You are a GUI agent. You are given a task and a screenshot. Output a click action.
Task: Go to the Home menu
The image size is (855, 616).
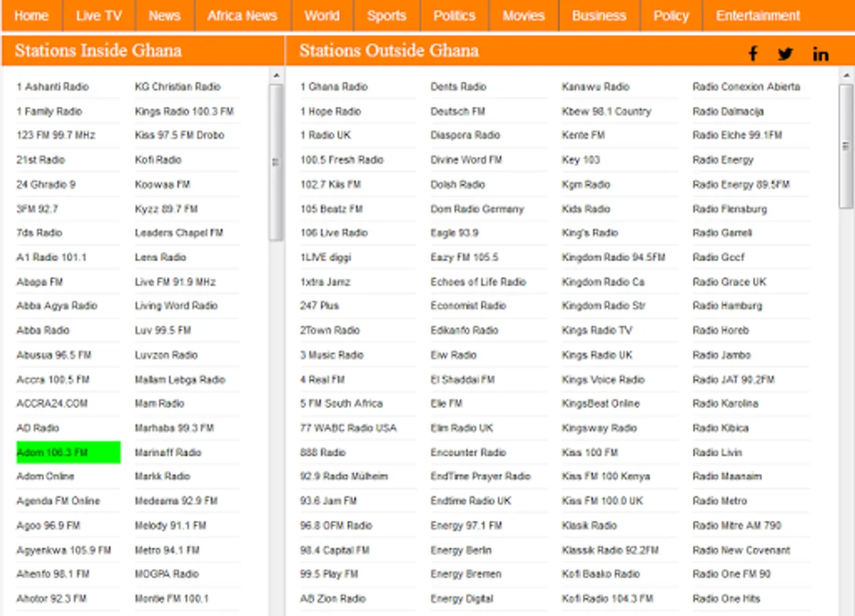[x=31, y=16]
